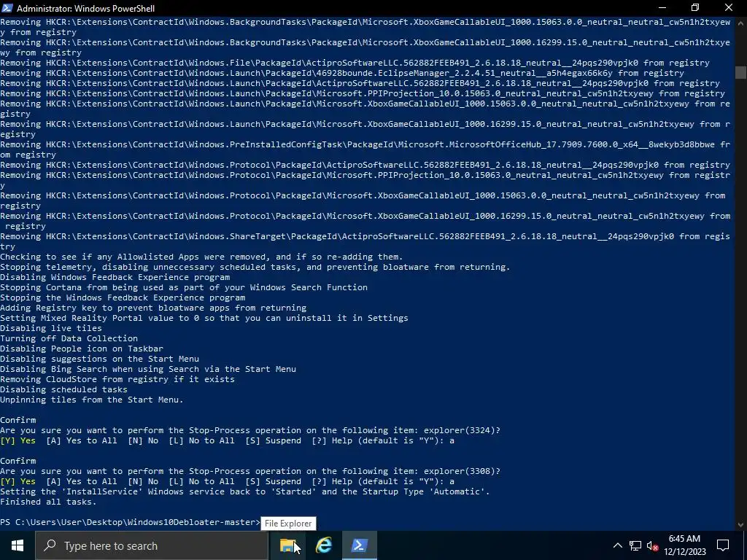Viewport: 747px width, 560px height.
Task: Click the console scrollbar up arrow
Action: coord(740,21)
